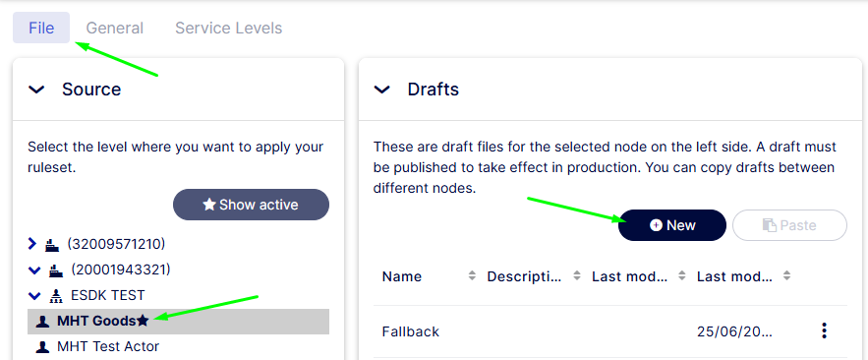Click the organization icon beside ESDK TEST
Viewport: 868px width, 360px height.
[x=56, y=296]
